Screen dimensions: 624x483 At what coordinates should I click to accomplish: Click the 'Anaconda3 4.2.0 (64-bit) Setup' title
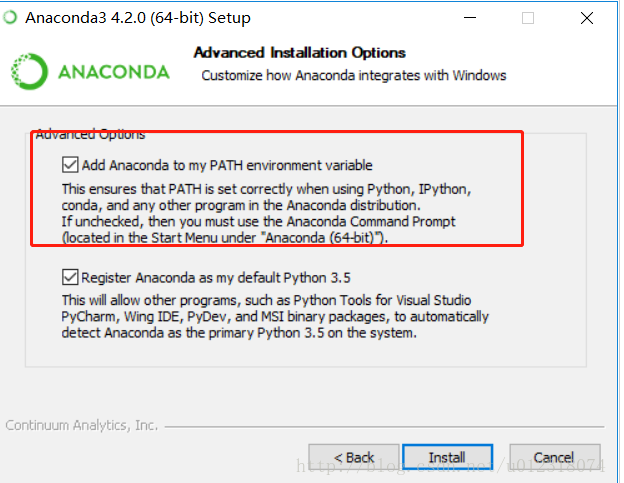click(138, 18)
